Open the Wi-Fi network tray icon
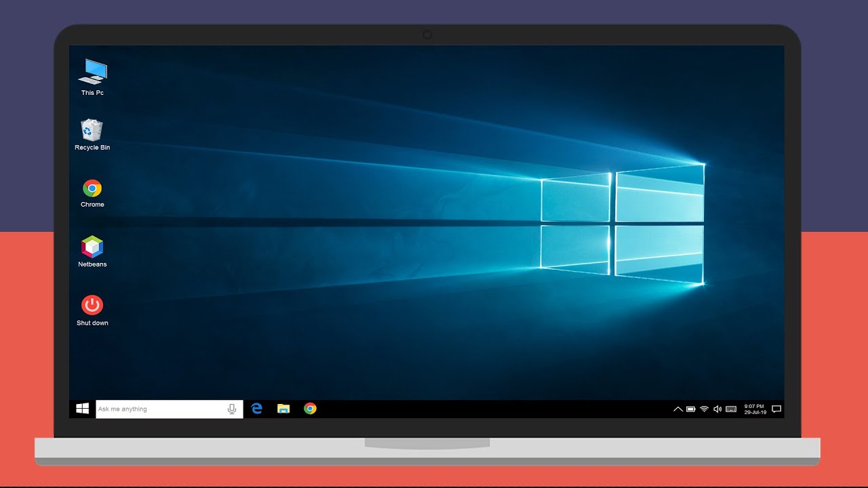Screen dimensions: 868x488 pos(705,409)
